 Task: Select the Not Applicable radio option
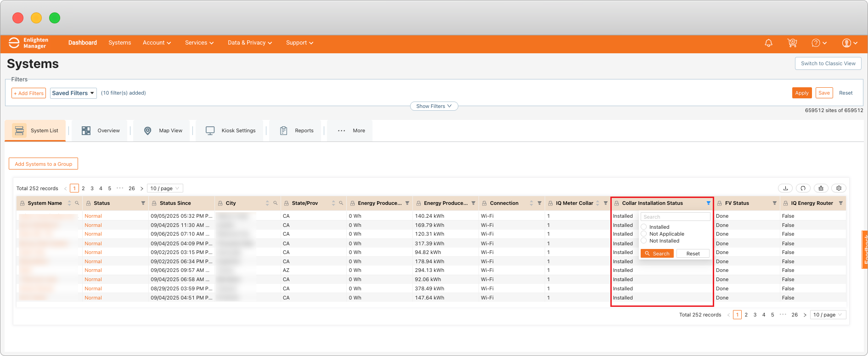(644, 234)
